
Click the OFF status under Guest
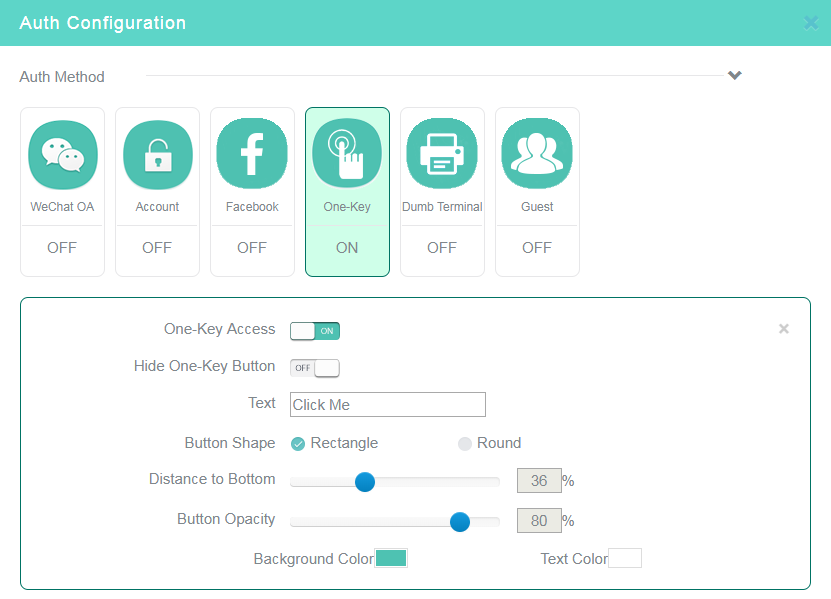pos(537,248)
